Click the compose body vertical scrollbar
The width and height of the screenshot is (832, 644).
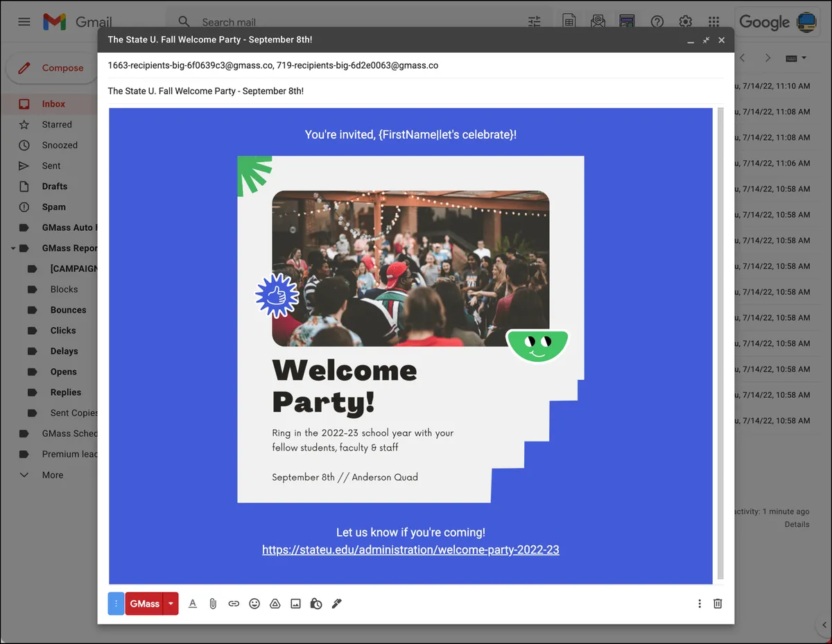click(720, 343)
